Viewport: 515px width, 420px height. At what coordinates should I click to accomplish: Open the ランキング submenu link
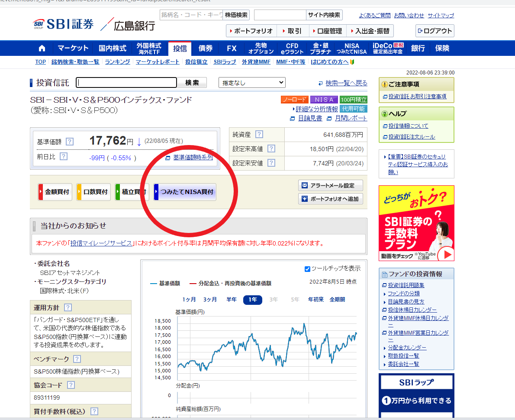117,62
